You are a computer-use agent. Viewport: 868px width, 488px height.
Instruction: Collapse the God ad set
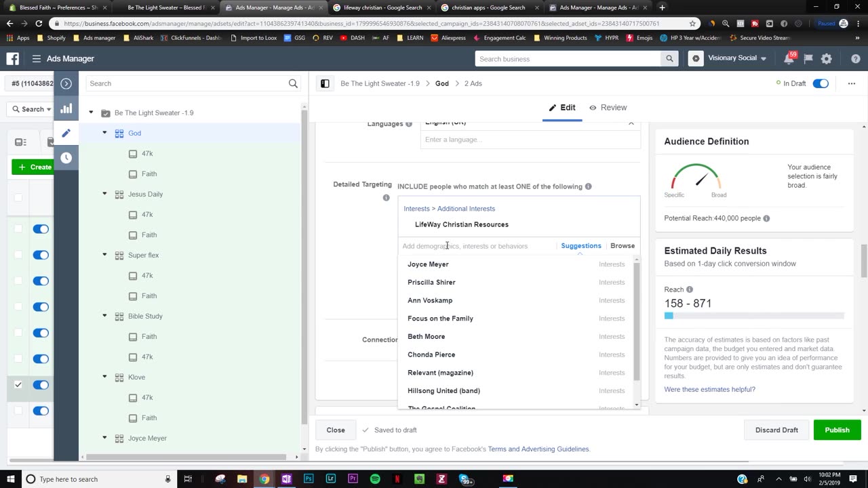104,133
